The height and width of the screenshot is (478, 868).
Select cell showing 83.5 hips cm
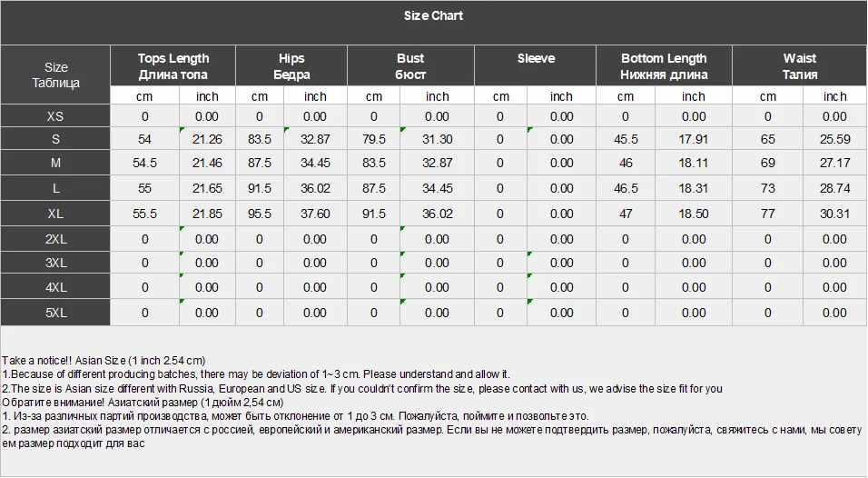tap(260, 139)
